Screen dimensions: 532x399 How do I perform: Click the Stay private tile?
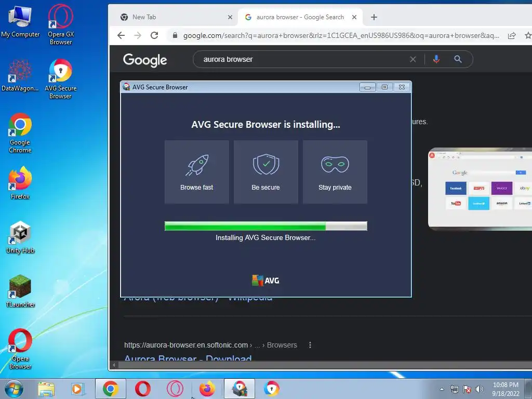[x=335, y=172]
